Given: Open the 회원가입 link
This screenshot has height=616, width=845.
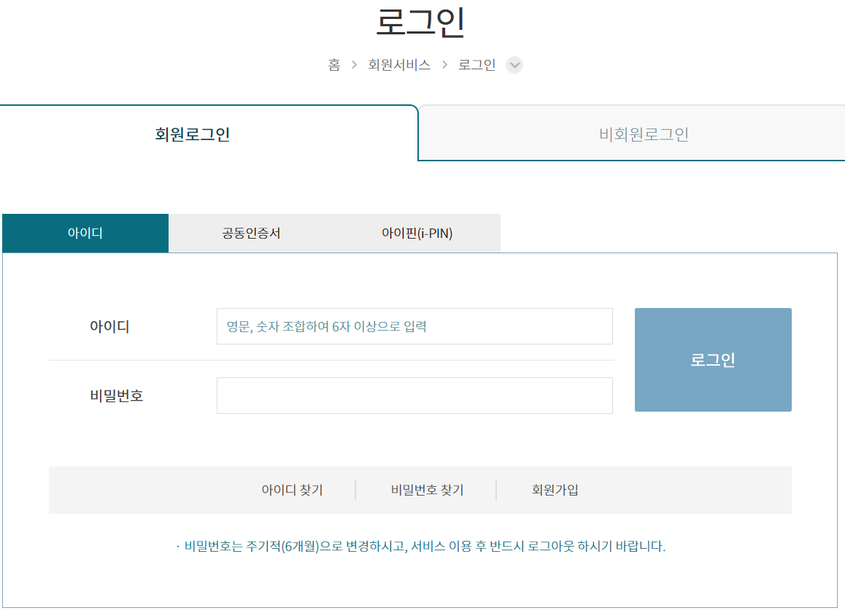Looking at the screenshot, I should (555, 489).
